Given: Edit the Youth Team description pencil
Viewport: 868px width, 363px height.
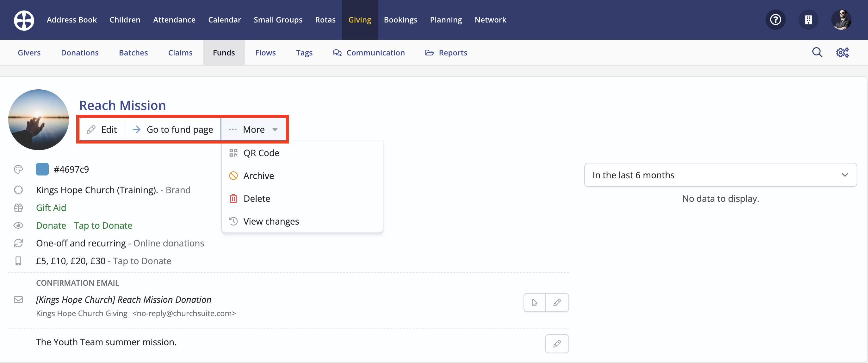Looking at the screenshot, I should [x=557, y=343].
